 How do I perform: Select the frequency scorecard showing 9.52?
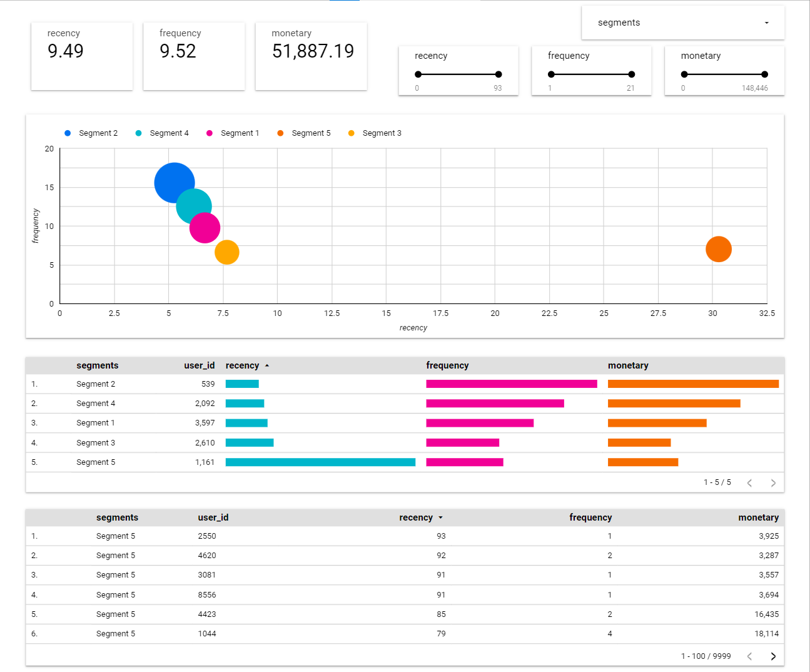(194, 56)
